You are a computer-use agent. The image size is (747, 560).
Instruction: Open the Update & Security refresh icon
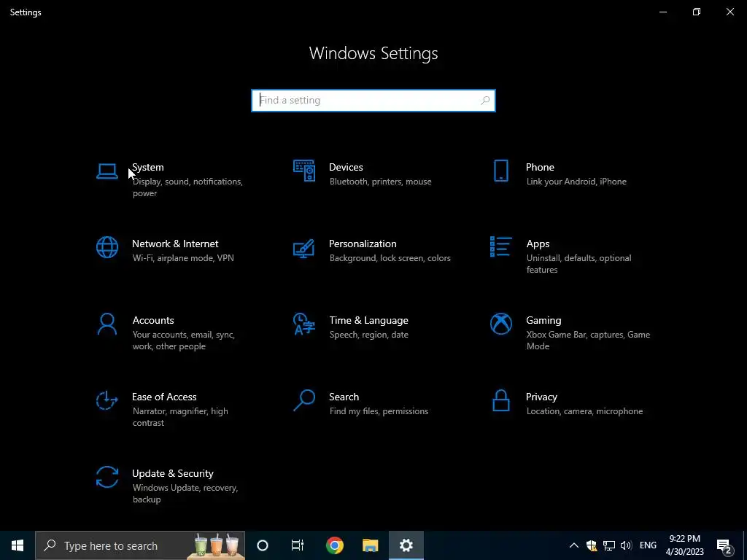coord(107,477)
